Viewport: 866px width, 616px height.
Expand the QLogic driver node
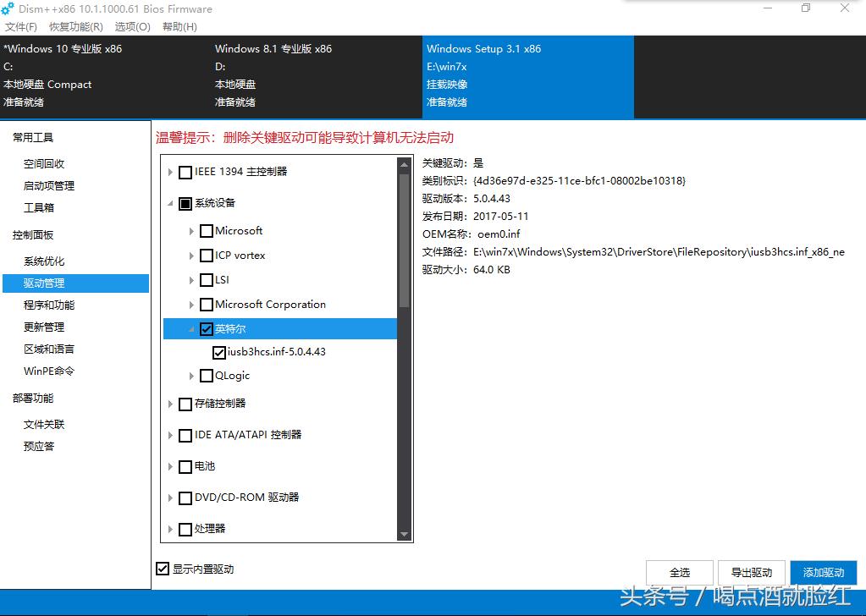tap(191, 376)
